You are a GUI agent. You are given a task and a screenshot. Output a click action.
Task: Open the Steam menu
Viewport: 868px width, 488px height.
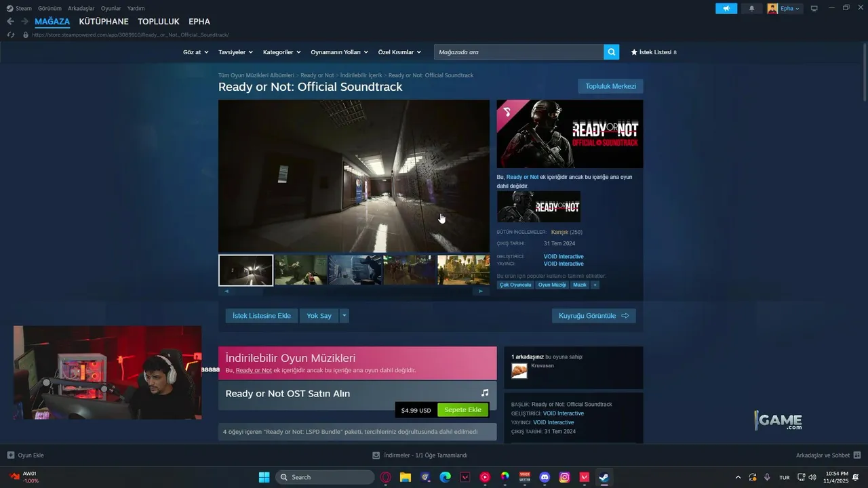tap(19, 8)
